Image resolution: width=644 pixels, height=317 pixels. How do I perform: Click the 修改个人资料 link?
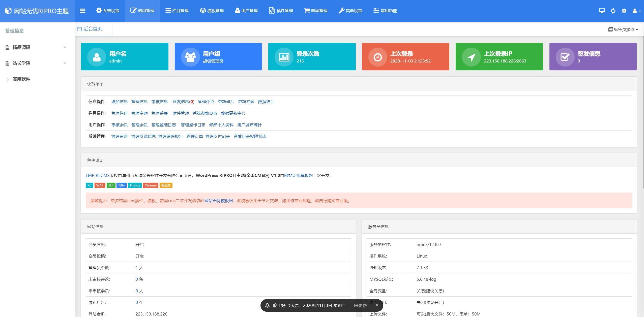click(221, 125)
